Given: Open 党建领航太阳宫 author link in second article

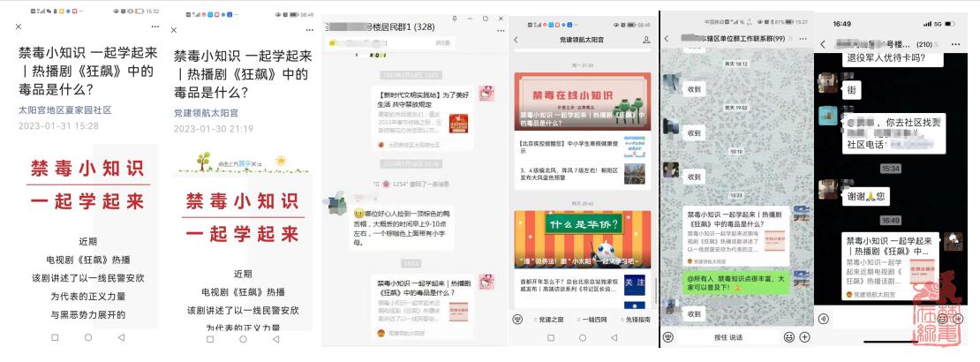Looking at the screenshot, I should coord(213,113).
